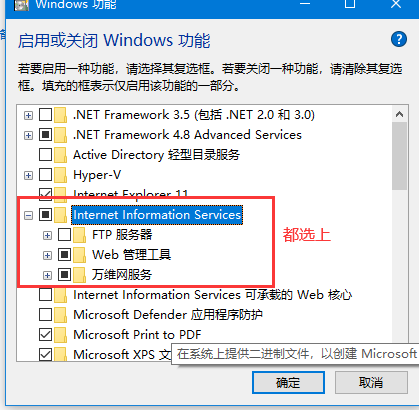Click folder icon beside 万维网服务
The width and height of the screenshot is (419, 410).
coord(79,275)
